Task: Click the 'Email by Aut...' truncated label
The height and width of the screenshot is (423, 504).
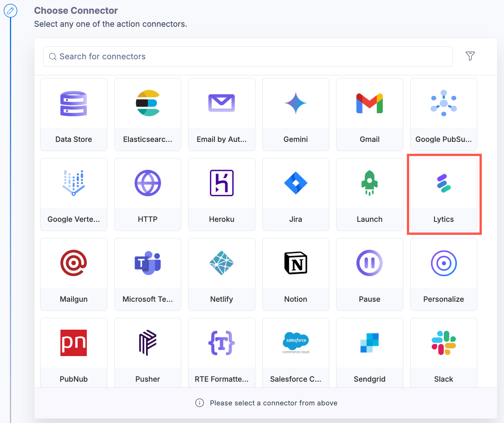Action: coord(222,139)
